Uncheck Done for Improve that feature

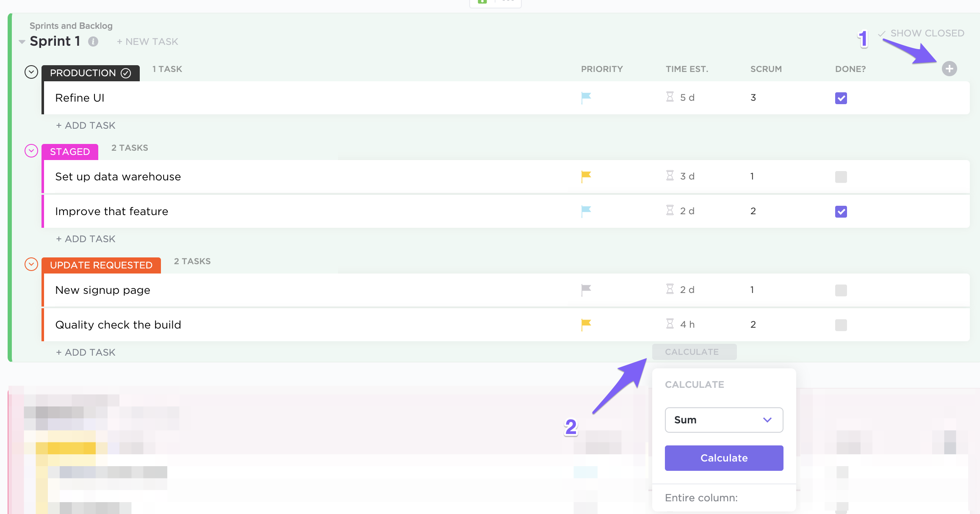click(x=841, y=212)
